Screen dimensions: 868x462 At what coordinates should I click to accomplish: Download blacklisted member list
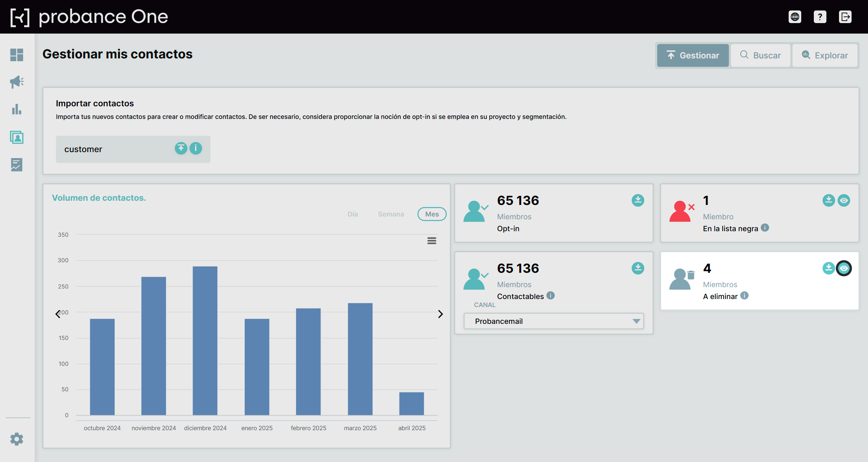click(829, 200)
